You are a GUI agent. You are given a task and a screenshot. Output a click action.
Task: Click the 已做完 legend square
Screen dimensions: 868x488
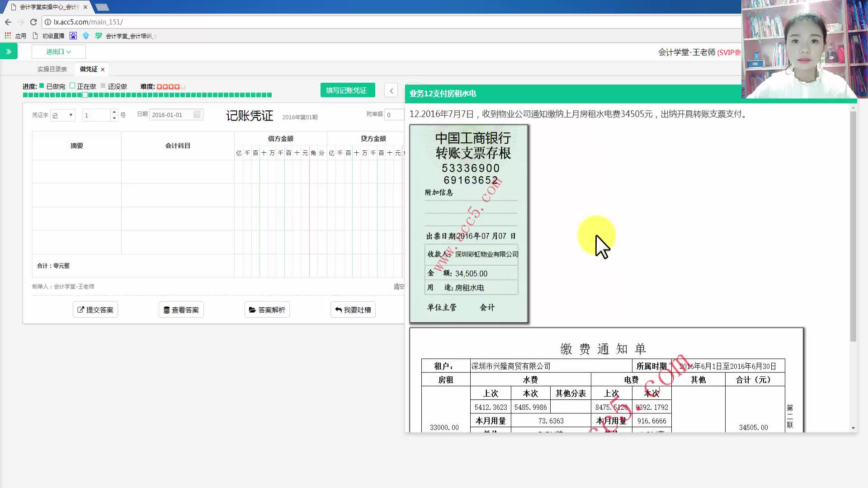point(42,86)
